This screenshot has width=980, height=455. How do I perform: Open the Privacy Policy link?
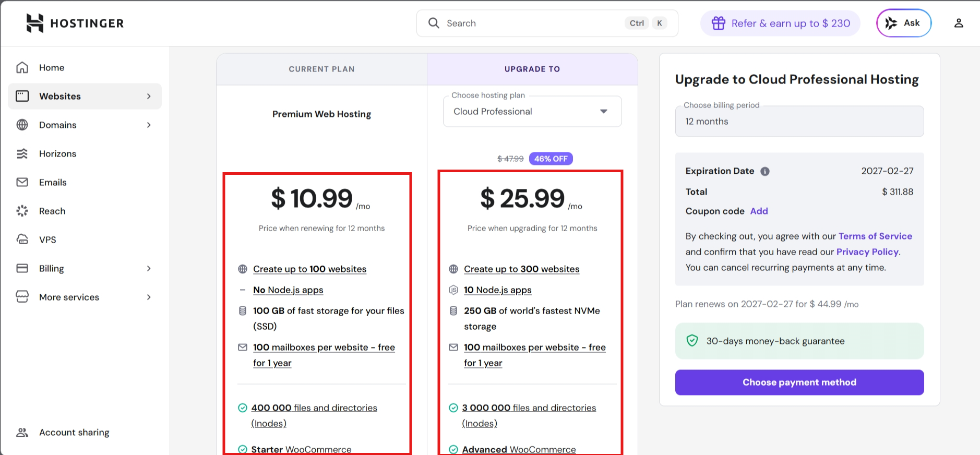[867, 252]
